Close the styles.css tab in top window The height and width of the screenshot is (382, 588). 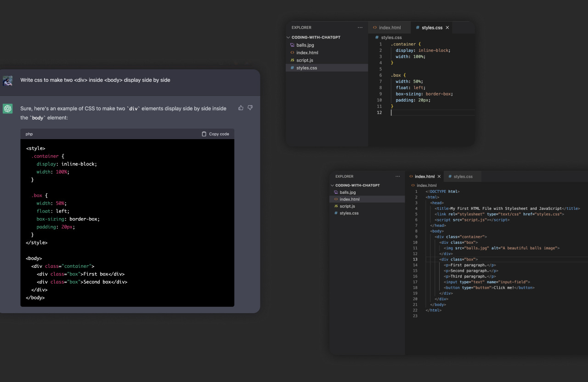pos(447,28)
